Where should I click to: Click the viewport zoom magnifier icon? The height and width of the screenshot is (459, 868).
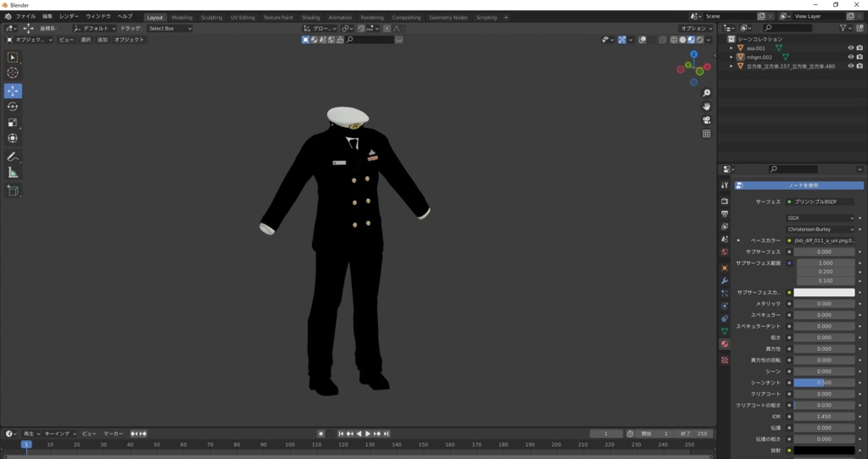(x=706, y=93)
